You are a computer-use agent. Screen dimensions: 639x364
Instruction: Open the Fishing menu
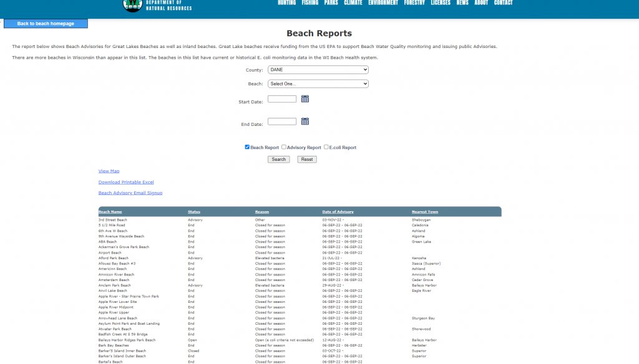[310, 3]
